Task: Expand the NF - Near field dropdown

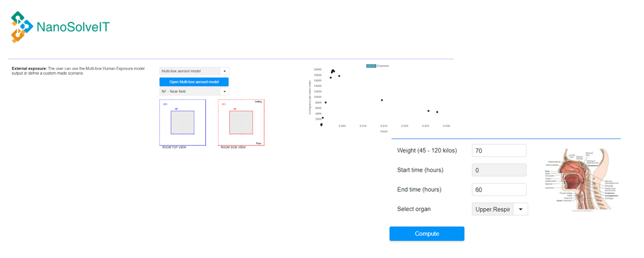Action: tap(225, 91)
